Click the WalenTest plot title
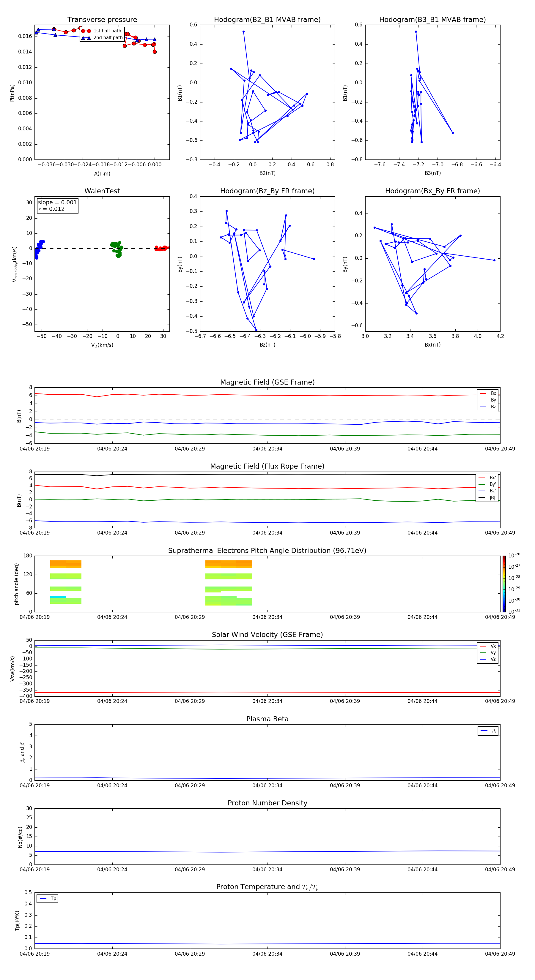The width and height of the screenshot is (535, 980). coord(102,191)
